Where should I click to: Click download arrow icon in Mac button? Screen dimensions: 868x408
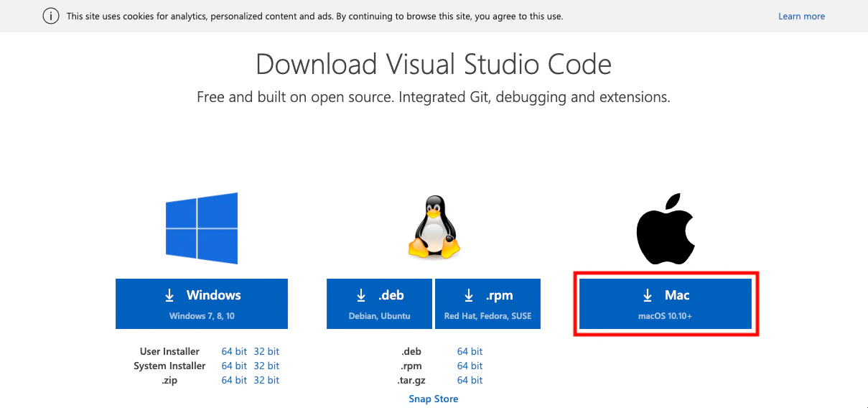click(648, 295)
